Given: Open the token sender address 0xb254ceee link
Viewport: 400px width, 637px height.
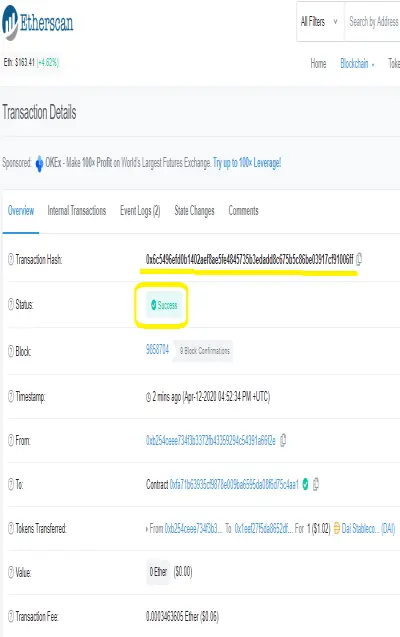Looking at the screenshot, I should pos(193,529).
